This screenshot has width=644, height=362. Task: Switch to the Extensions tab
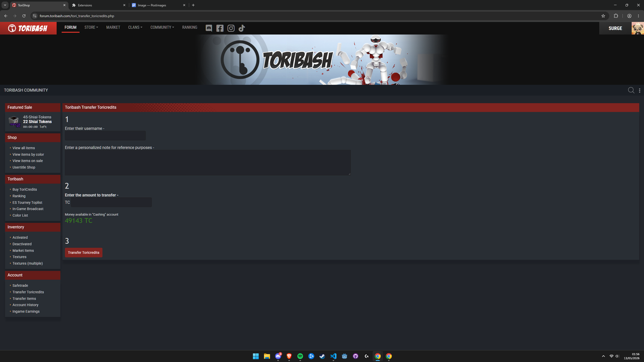[x=99, y=5]
